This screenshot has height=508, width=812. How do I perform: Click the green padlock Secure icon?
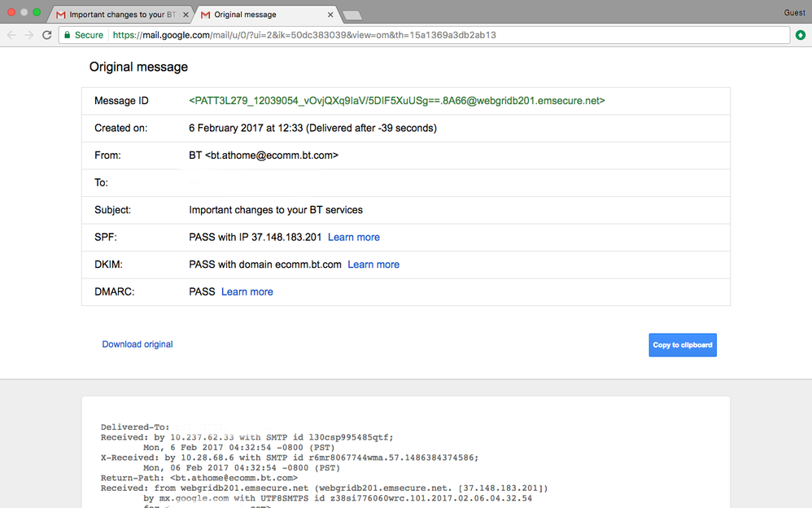click(67, 35)
